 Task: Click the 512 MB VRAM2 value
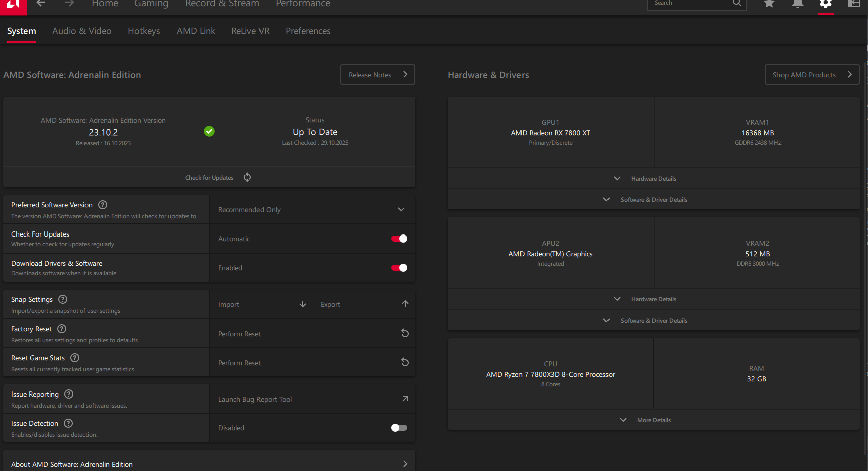758,254
